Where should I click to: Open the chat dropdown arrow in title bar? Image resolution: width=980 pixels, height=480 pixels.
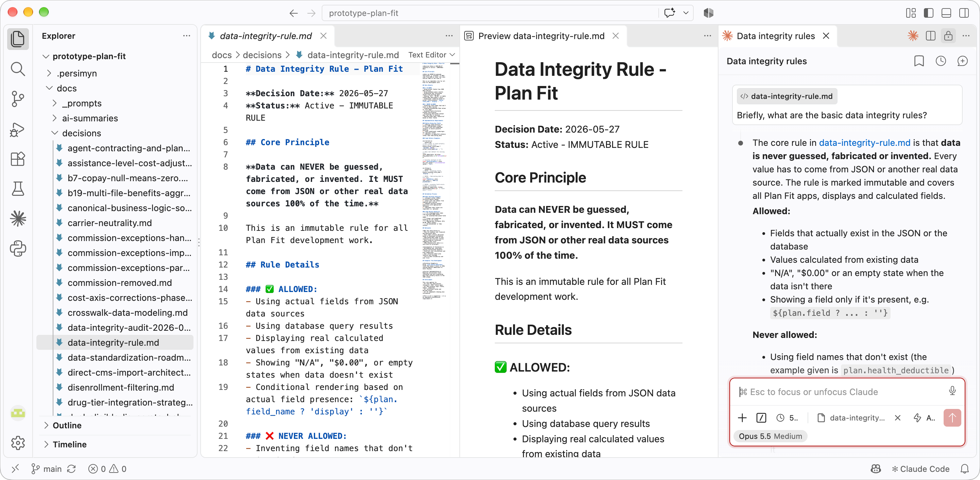point(686,13)
